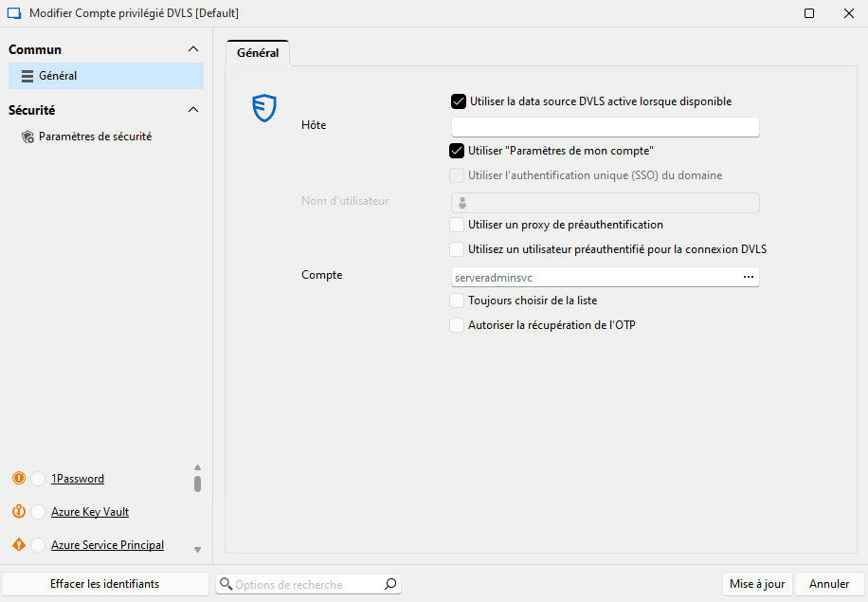This screenshot has width=868, height=602.
Task: Click the magnifier icon in the search box
Action: [x=389, y=584]
